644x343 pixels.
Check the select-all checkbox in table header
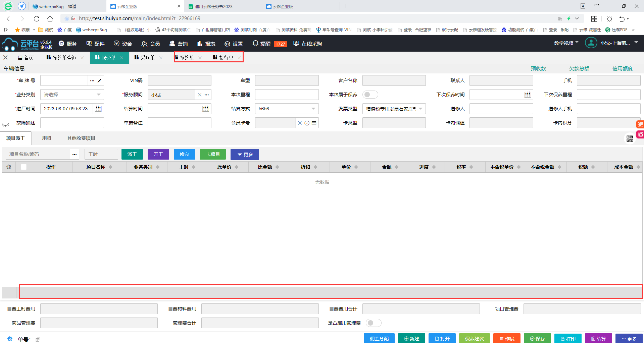coord(24,167)
